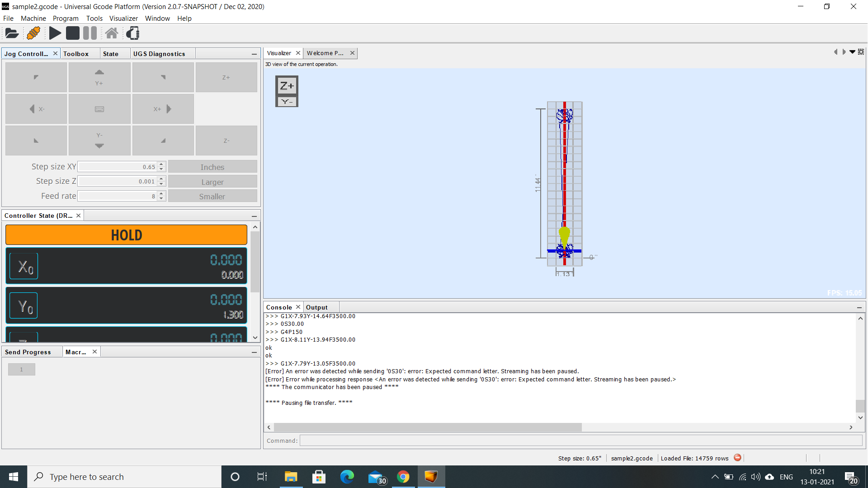Increase Feed rate spinner
Screen dimensions: 868x488
tap(161, 193)
